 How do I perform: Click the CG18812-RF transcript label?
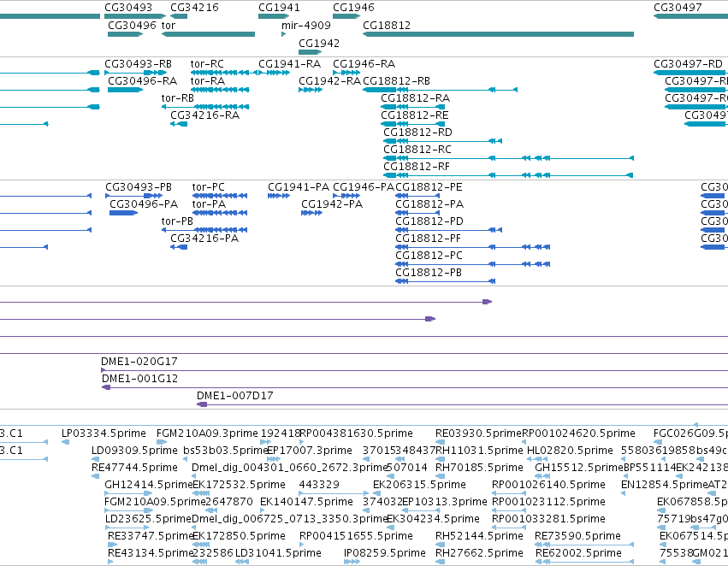(416, 167)
